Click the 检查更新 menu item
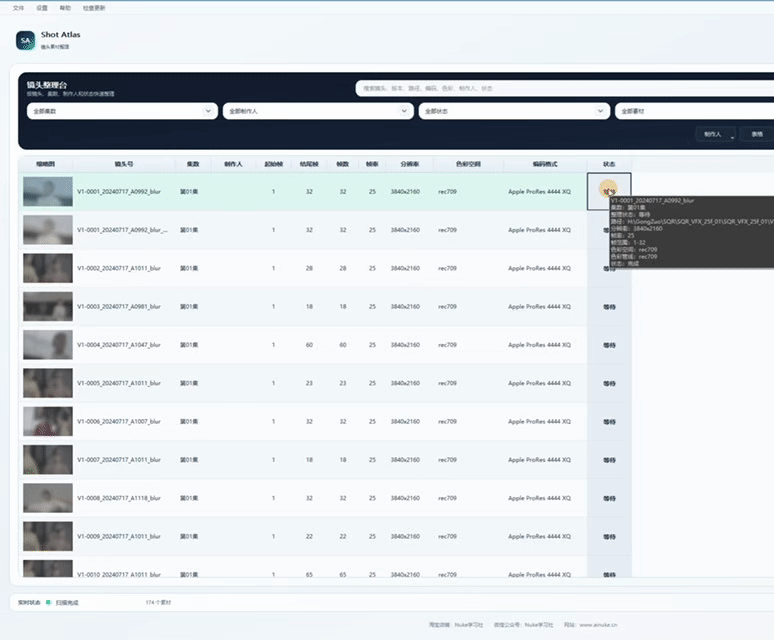 pyautogui.click(x=94, y=8)
